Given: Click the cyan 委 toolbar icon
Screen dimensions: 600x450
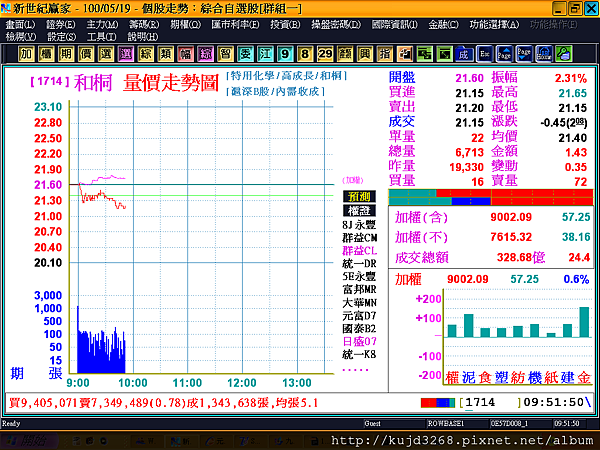Looking at the screenshot, I should click(x=245, y=54).
